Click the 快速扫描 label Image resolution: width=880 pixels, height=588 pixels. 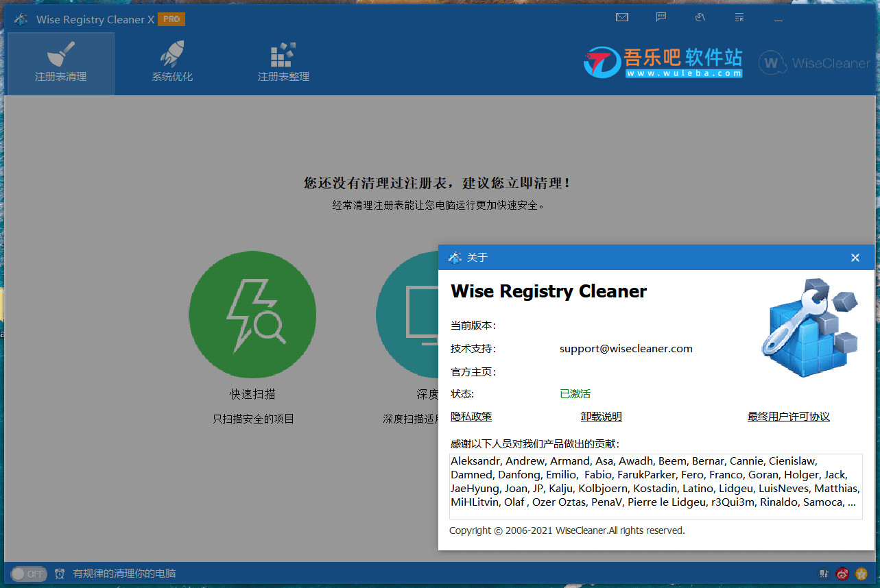coord(252,394)
